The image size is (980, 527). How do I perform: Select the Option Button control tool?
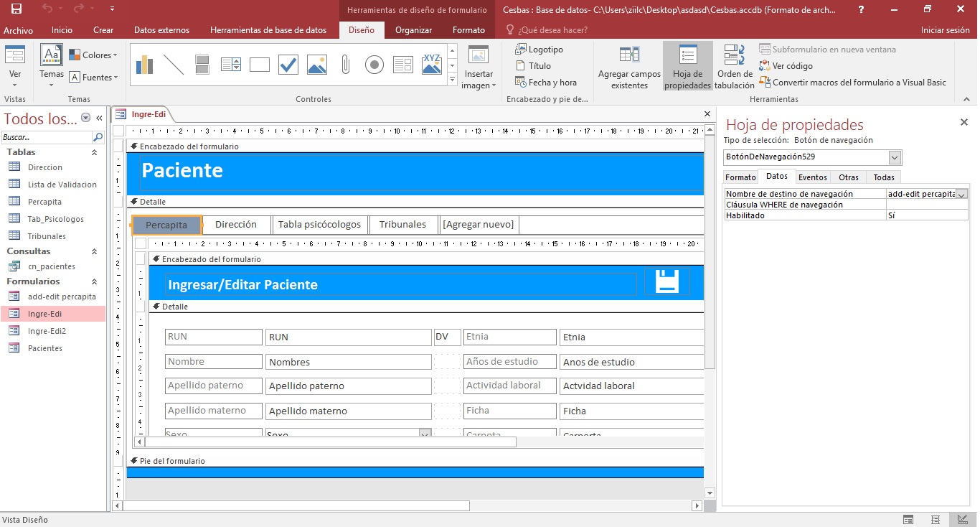374,65
